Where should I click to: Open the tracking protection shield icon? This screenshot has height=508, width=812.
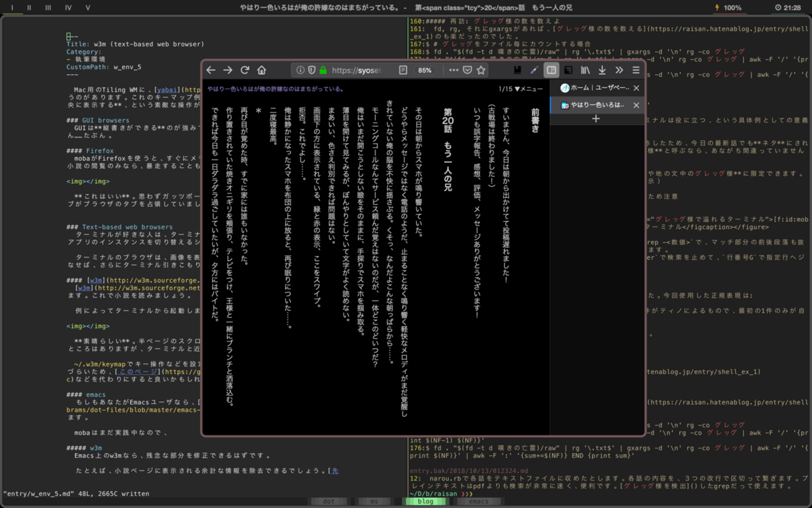[312, 71]
